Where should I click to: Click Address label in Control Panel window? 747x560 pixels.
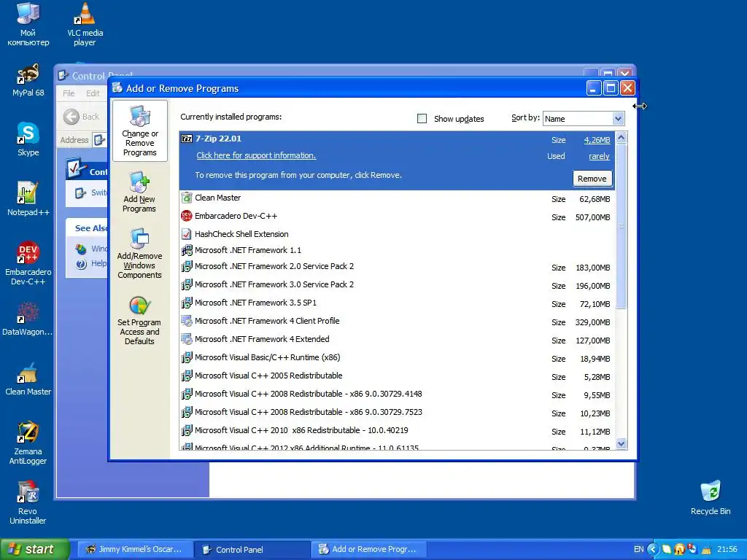click(74, 140)
